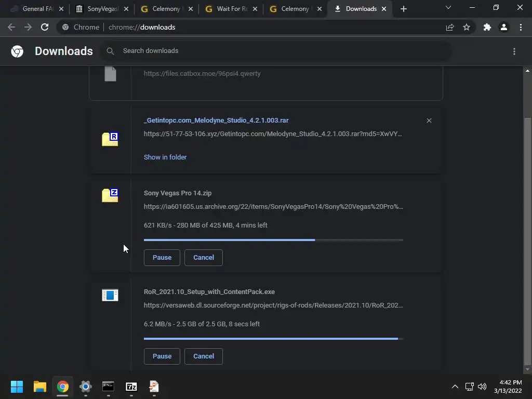
Task: Pause the RoR setup download
Action: [162, 356]
